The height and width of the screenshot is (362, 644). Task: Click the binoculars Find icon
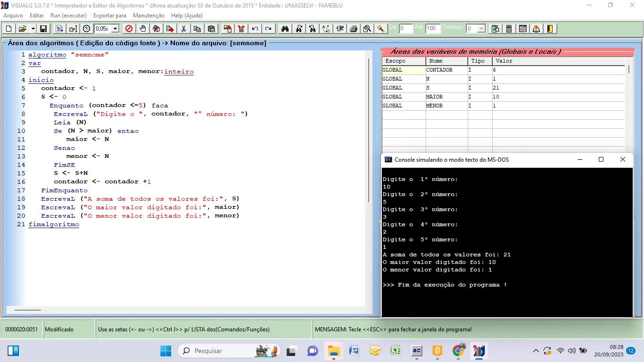285,29
